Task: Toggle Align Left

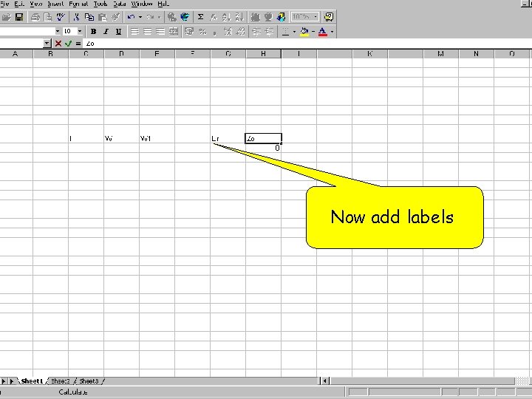Action: [134, 32]
